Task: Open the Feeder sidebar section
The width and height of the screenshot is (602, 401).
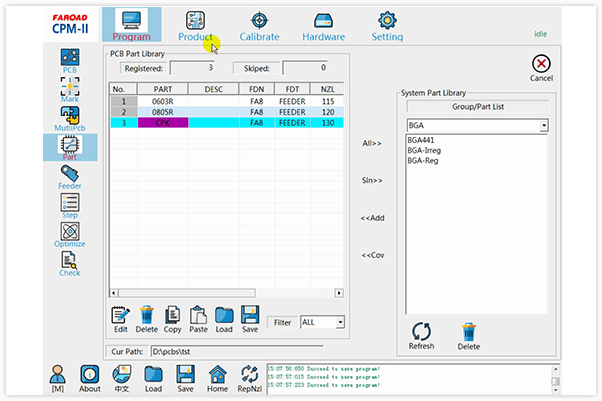Action: tap(69, 177)
